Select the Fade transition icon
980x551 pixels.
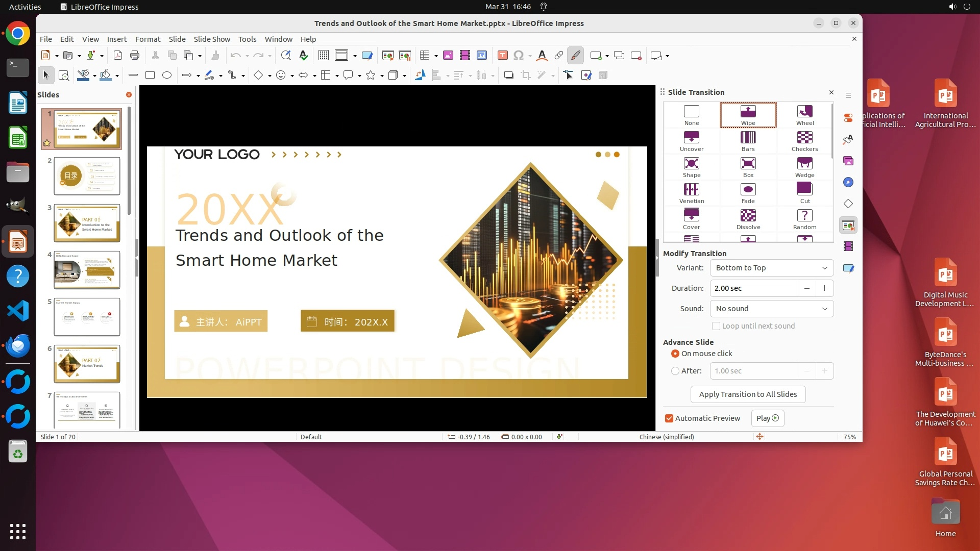(748, 190)
